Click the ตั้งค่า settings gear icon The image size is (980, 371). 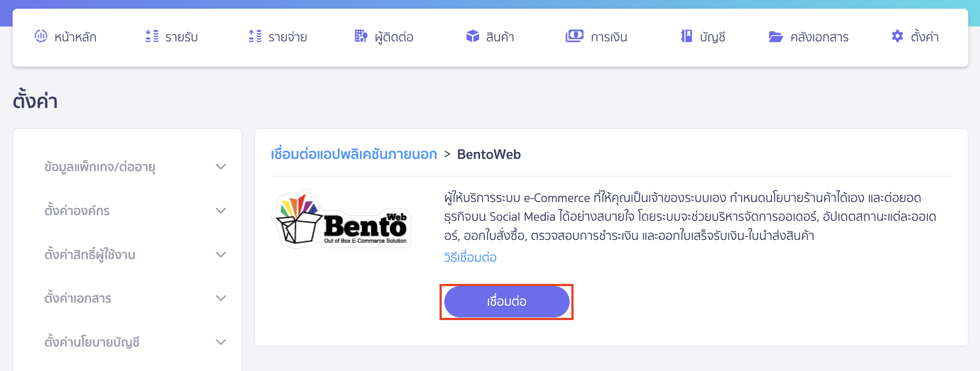(896, 37)
